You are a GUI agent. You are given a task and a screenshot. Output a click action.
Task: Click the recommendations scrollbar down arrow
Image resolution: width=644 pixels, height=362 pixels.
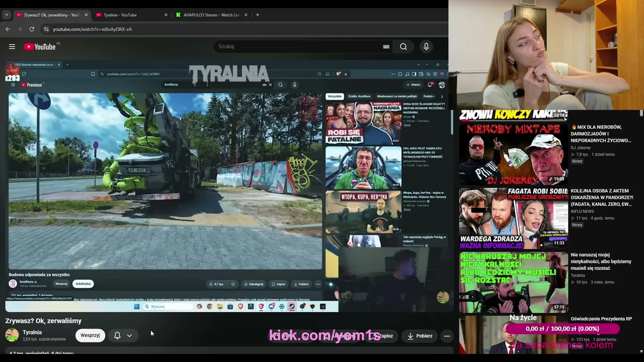(641, 351)
